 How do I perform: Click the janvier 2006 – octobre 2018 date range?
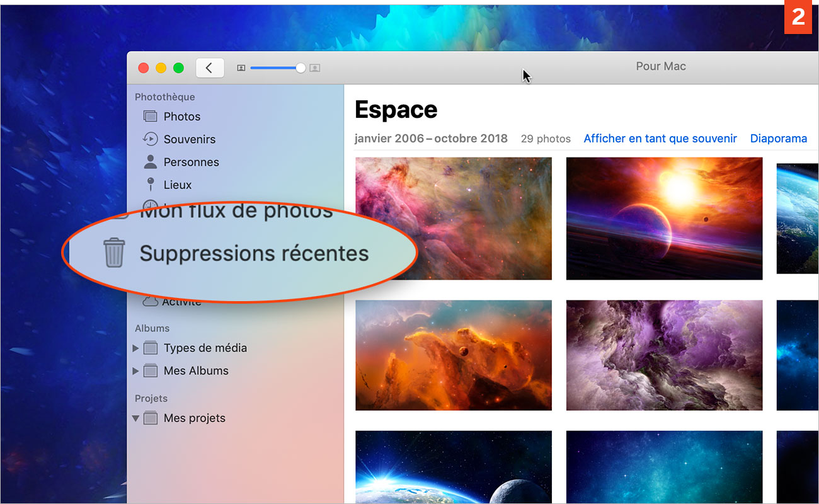tap(431, 139)
